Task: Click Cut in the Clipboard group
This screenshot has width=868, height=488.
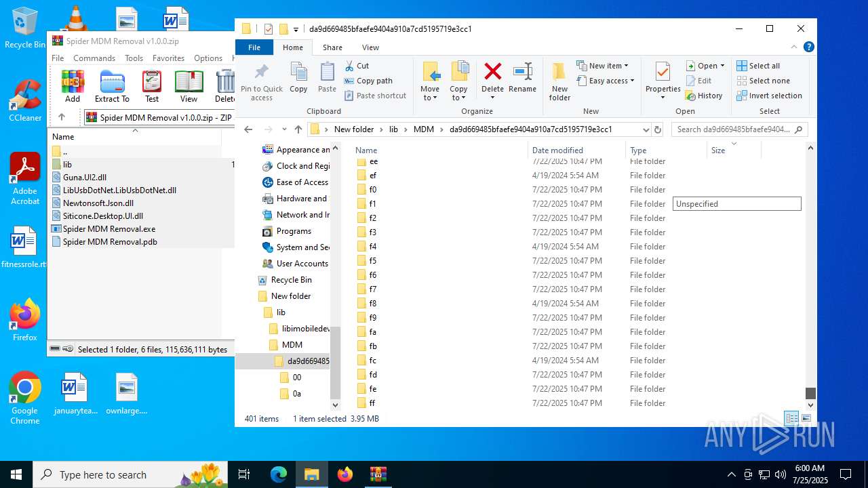Action: (357, 66)
